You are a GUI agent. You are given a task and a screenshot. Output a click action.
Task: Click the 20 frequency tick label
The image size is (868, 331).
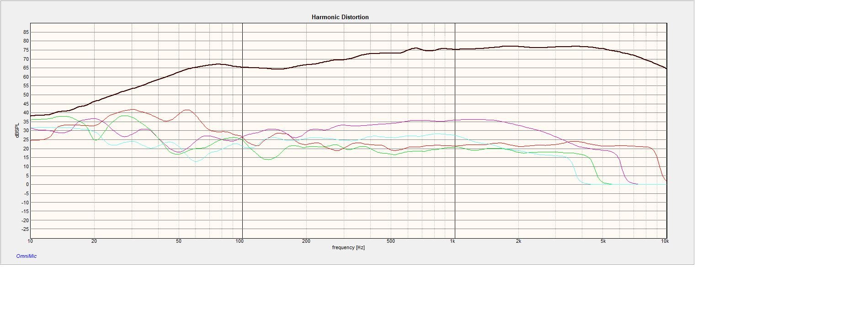[94, 241]
